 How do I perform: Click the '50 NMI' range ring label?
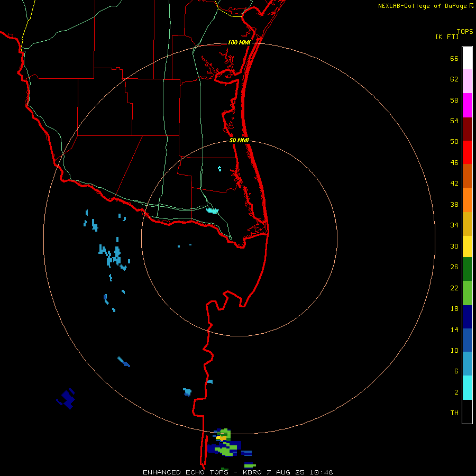pyautogui.click(x=239, y=140)
